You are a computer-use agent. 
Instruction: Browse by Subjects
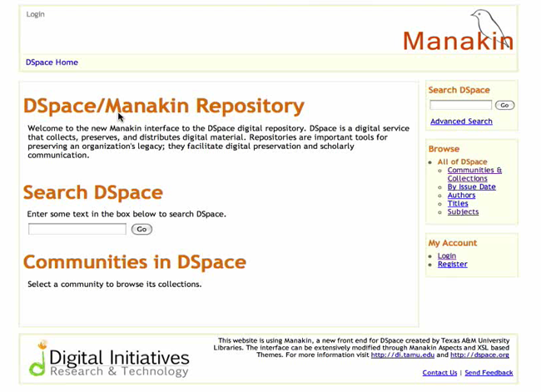coord(463,212)
